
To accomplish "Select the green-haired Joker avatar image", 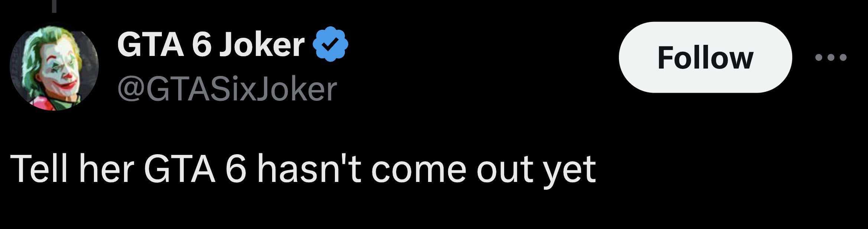I will click(x=54, y=67).
